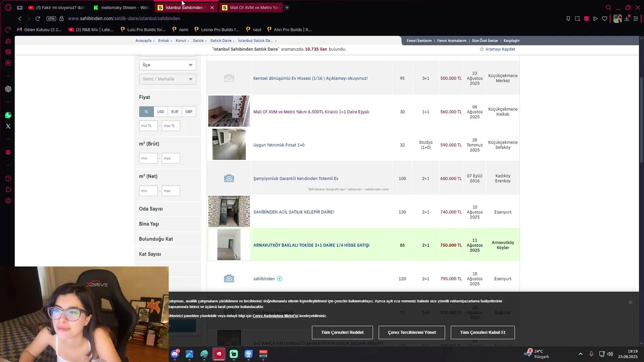644x362 pixels.
Task: Select USD currency toggle
Action: (160, 112)
